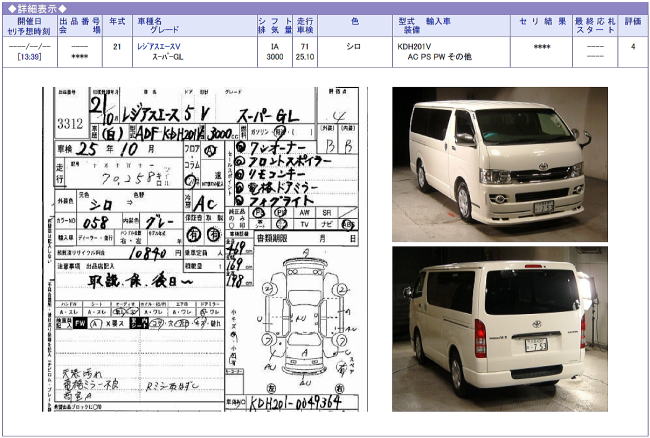Click the スーパーGL grade text
This screenshot has height=438, width=650.
pyautogui.click(x=168, y=57)
